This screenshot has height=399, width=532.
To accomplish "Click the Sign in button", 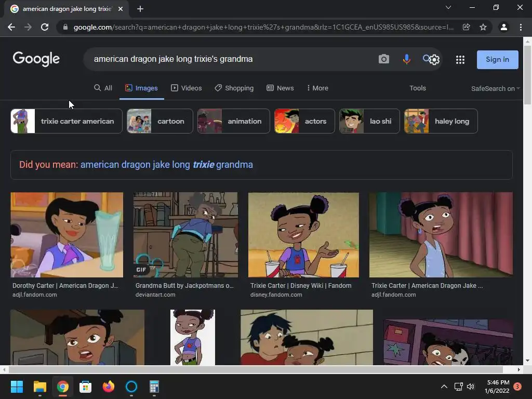I will pyautogui.click(x=497, y=59).
